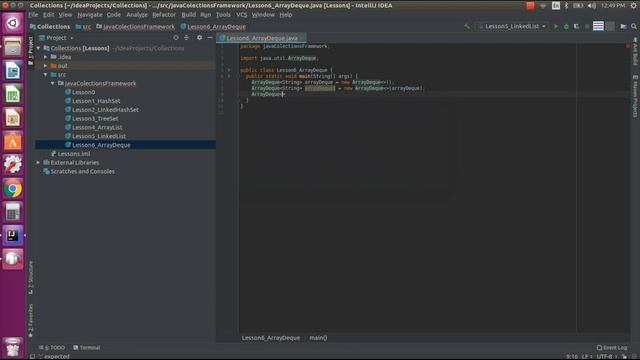The height and width of the screenshot is (360, 640).
Task: Click the javaColectionsFramework navigation bar breadcrumb
Action: (x=136, y=27)
